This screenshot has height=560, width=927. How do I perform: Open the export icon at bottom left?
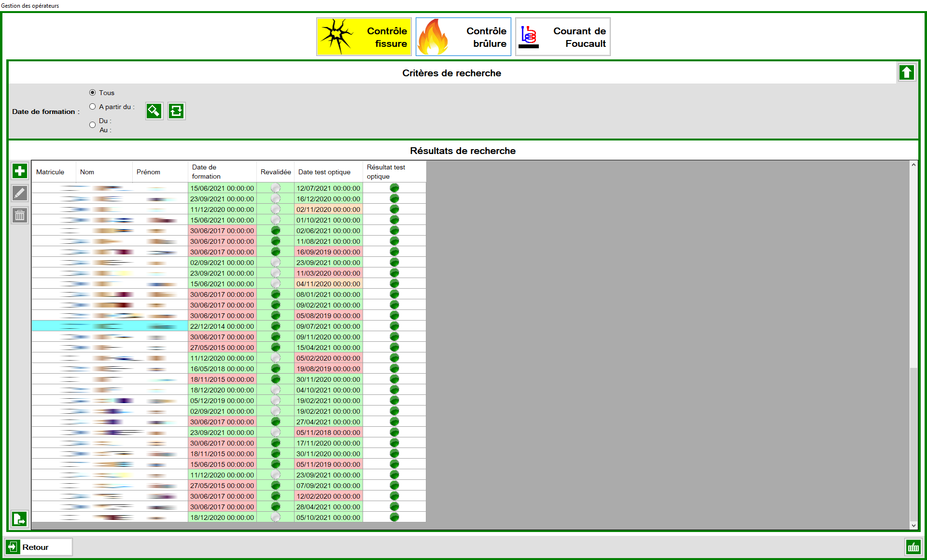(x=19, y=519)
